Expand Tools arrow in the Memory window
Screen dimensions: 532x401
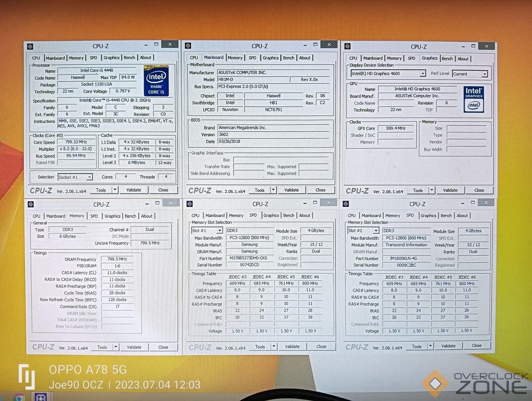116,347
